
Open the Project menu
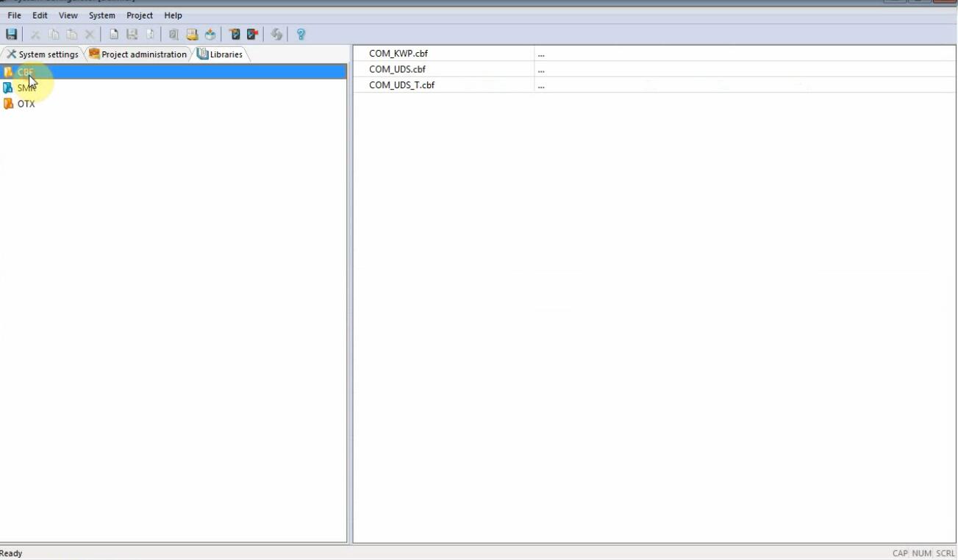pos(140,15)
